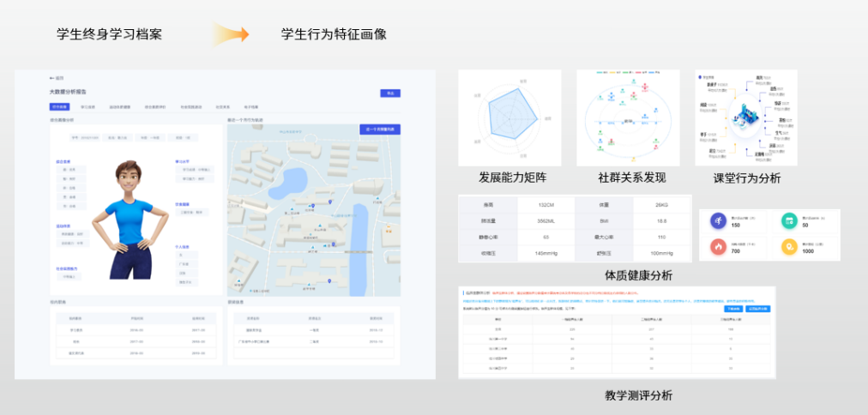Click the 132CM height value cell

point(546,204)
